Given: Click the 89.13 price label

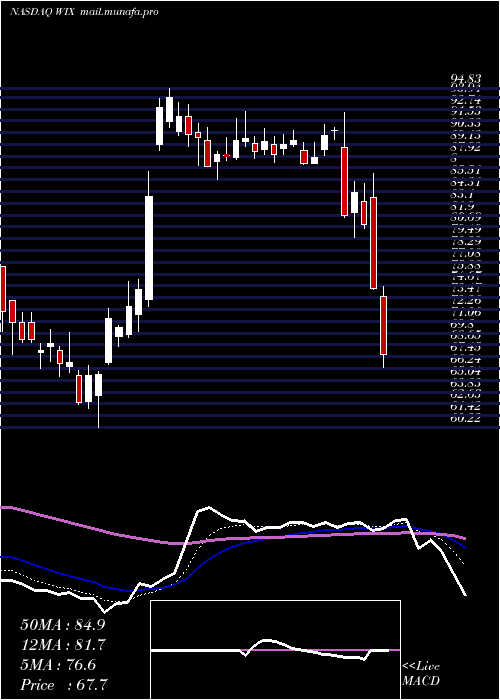Looking at the screenshot, I should coord(465,135).
